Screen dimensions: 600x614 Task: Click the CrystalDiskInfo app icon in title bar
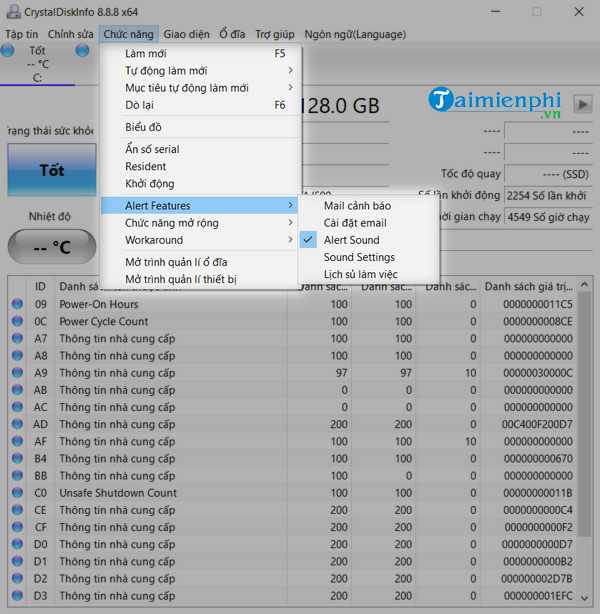(x=10, y=11)
